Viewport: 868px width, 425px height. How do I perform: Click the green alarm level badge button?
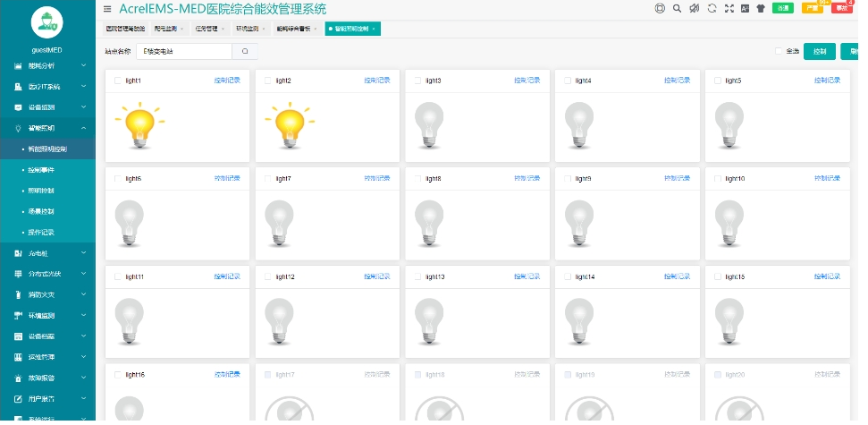783,8
